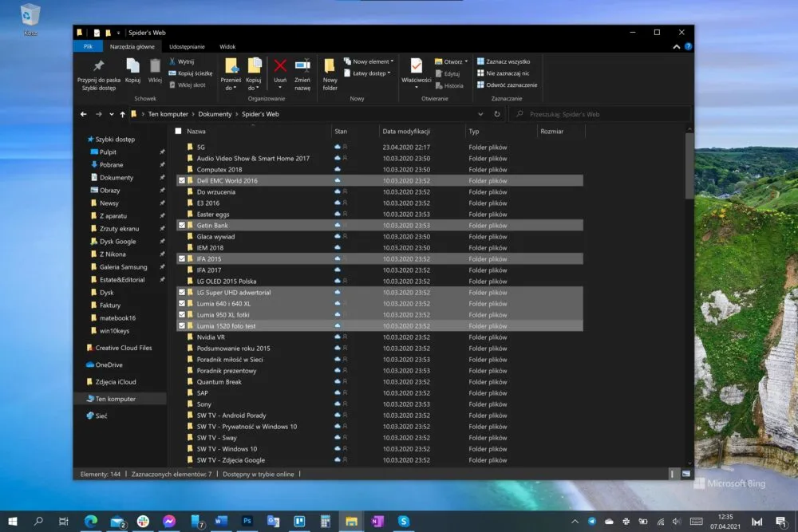Open the Widok ribbon tab
This screenshot has height=532, width=798.
pyautogui.click(x=227, y=46)
